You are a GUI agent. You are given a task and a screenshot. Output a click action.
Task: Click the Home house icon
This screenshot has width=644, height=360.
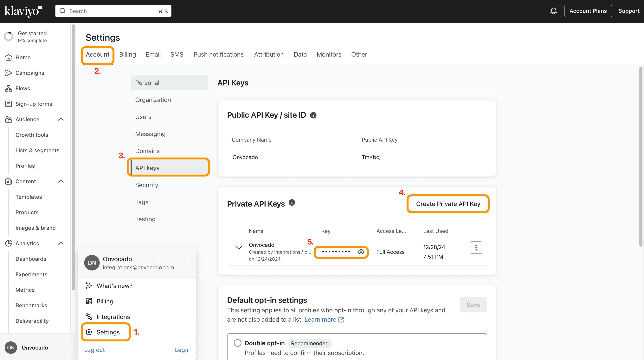click(x=9, y=57)
